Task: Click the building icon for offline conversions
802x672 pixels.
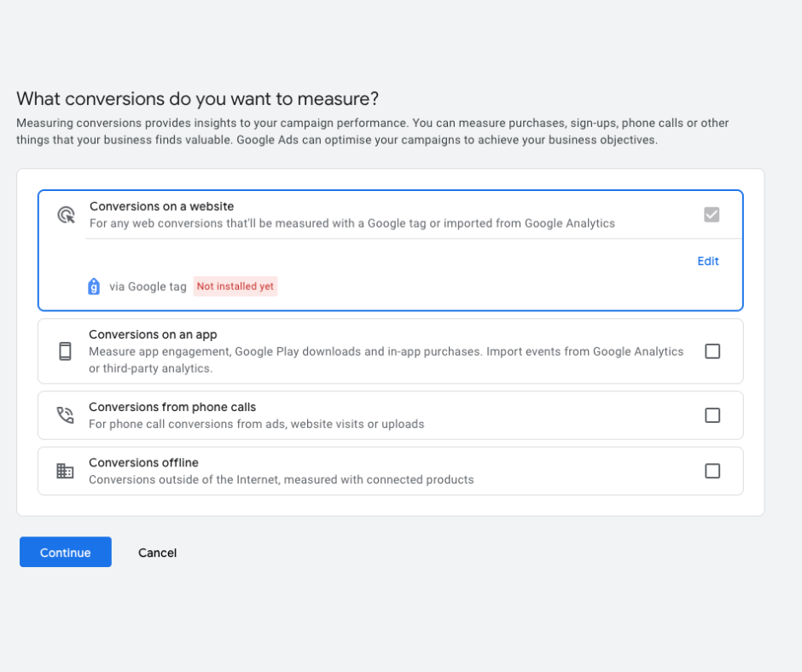Action: tap(65, 471)
